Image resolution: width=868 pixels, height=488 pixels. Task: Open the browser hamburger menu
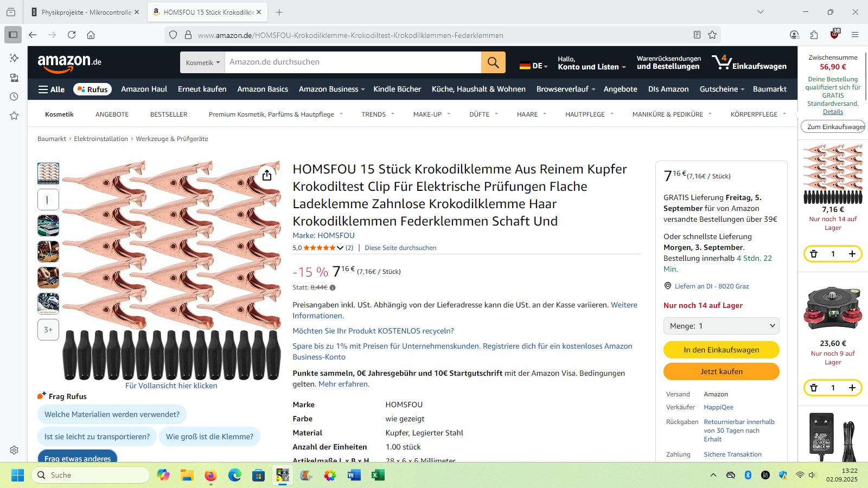pyautogui.click(x=855, y=35)
